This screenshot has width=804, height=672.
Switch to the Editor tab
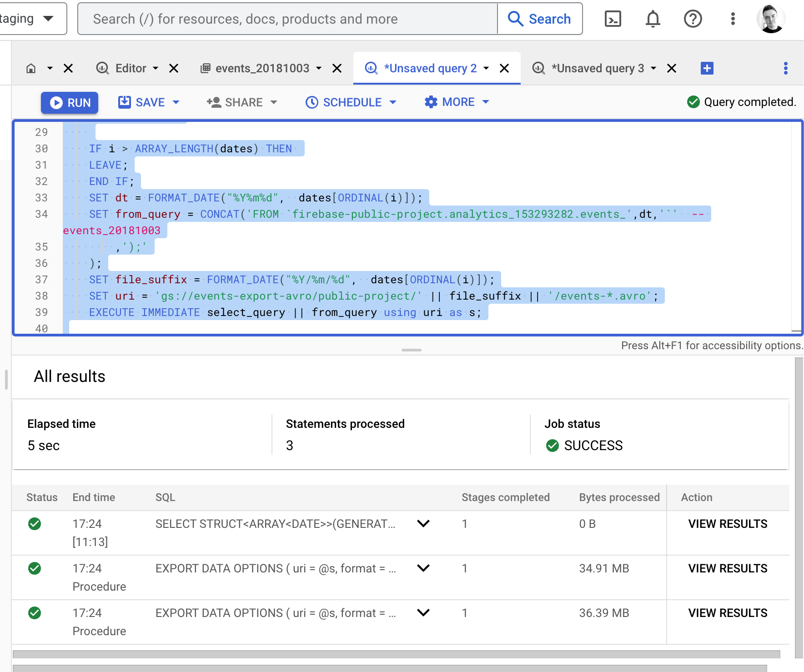click(x=131, y=69)
